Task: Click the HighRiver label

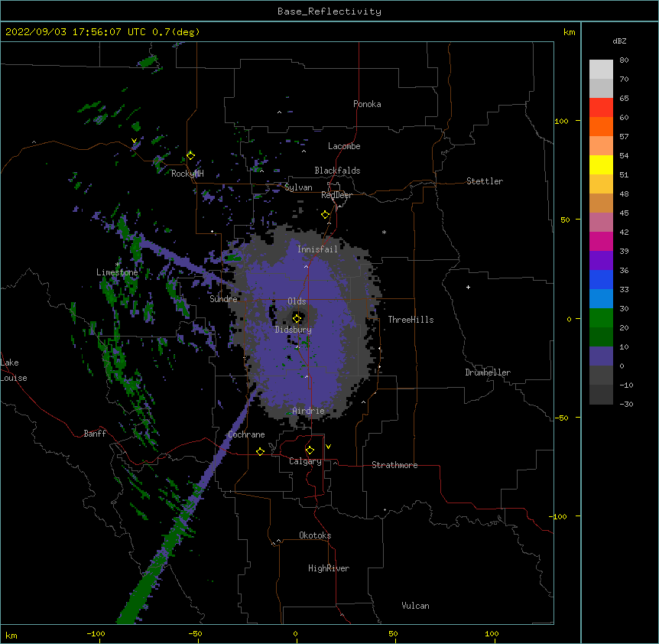Action: coord(329,568)
